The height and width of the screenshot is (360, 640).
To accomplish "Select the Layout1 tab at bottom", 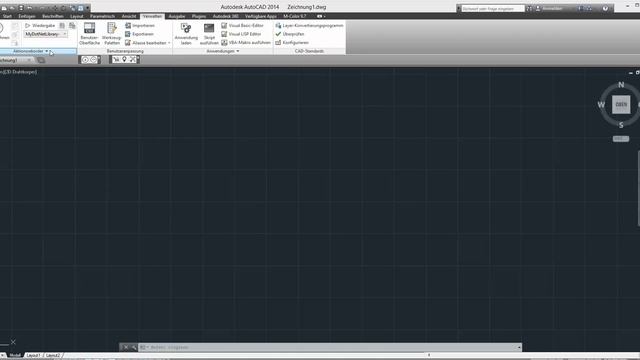I will (33, 356).
